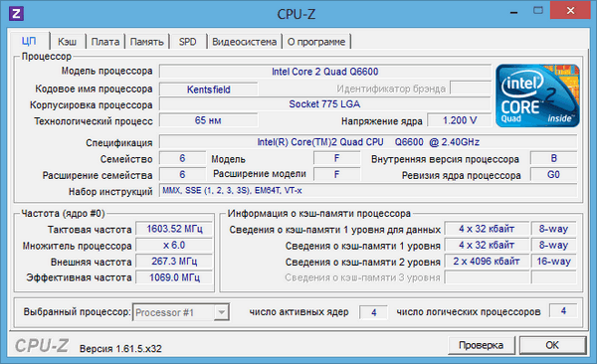This screenshot has width=597, height=364.
Task: Click the CPU-Z purple Z title bar icon
Action: 16,14
